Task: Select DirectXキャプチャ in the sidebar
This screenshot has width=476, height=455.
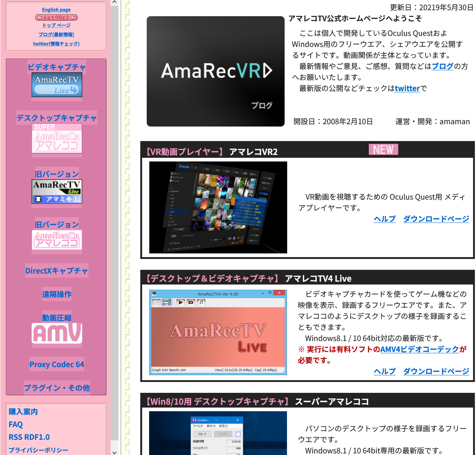Action: [57, 270]
